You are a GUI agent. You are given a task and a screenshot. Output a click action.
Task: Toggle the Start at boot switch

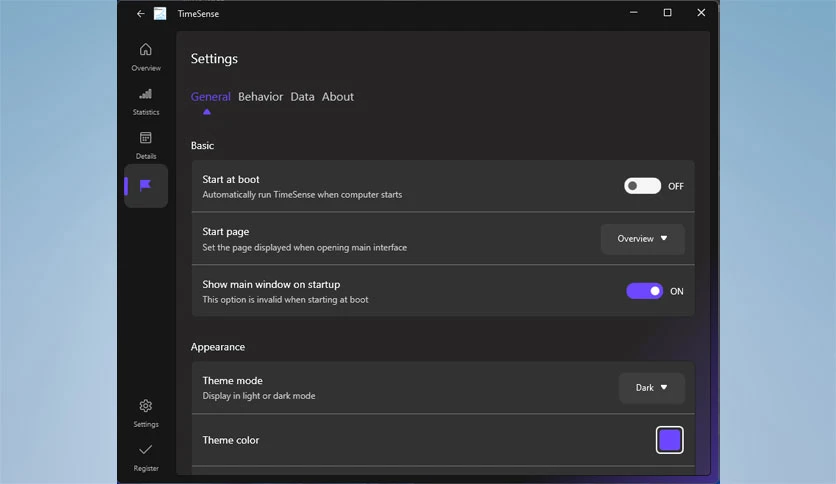(642, 186)
